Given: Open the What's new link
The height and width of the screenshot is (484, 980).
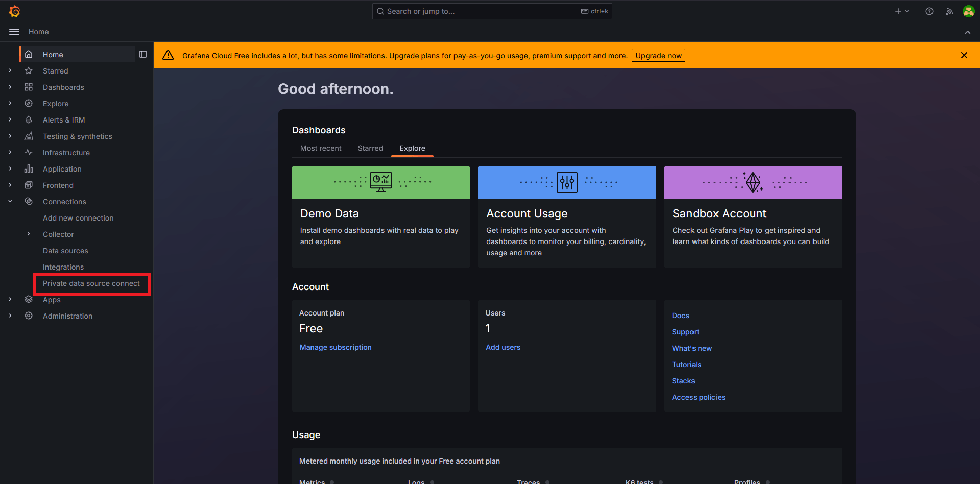Looking at the screenshot, I should click(691, 348).
